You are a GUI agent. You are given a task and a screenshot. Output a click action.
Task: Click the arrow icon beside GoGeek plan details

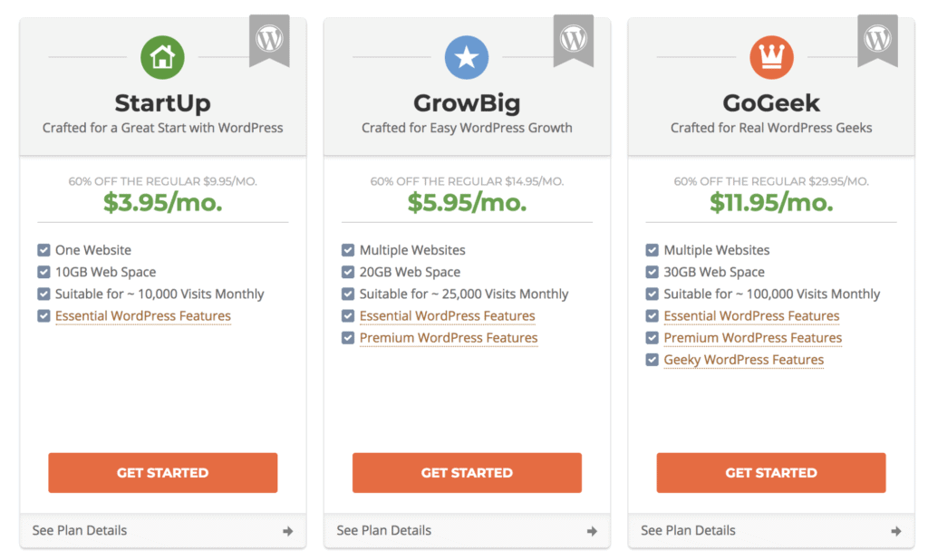896,531
